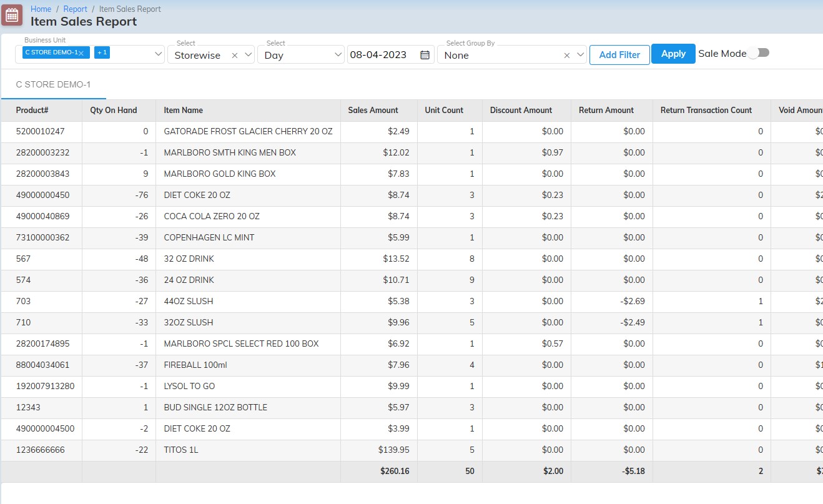Expand the Business Unit dropdown

click(159, 54)
